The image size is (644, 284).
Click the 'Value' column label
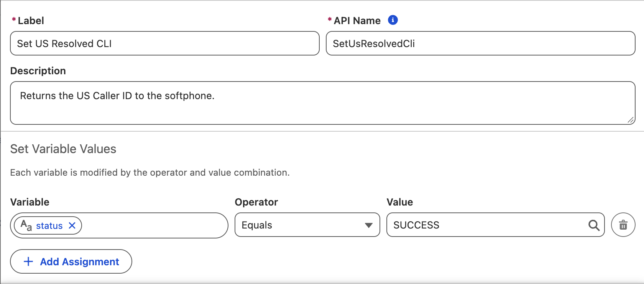pyautogui.click(x=400, y=202)
